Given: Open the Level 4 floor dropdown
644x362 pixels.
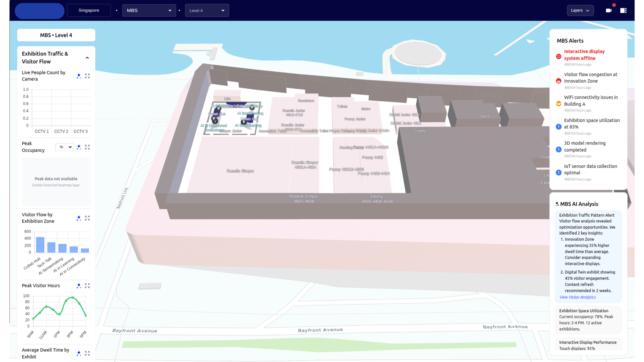Looking at the screenshot, I should tap(207, 10).
